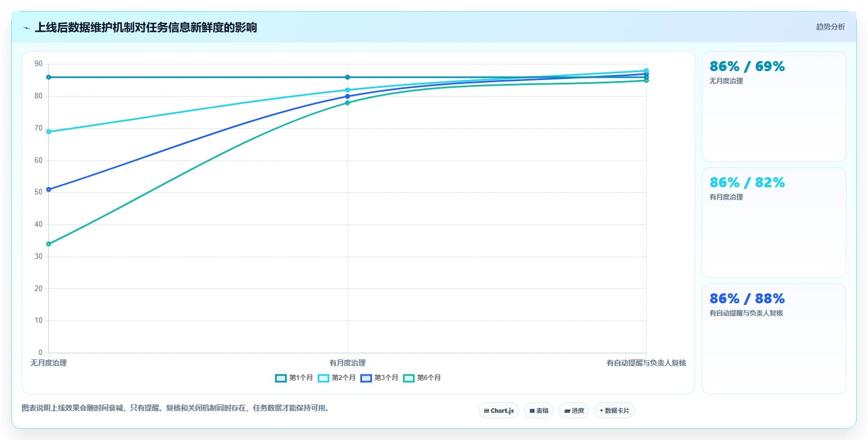Click the card caption 有自动提醒与负责人复核
This screenshot has height=440, width=868.
point(746,313)
